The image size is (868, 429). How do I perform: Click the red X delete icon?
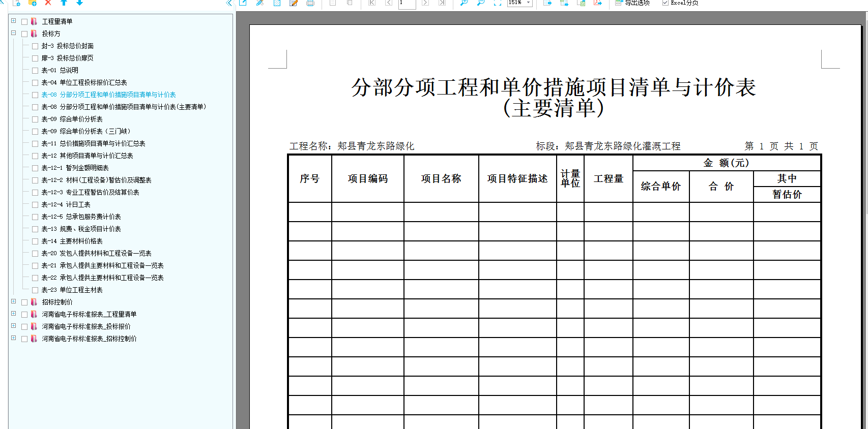coord(48,3)
